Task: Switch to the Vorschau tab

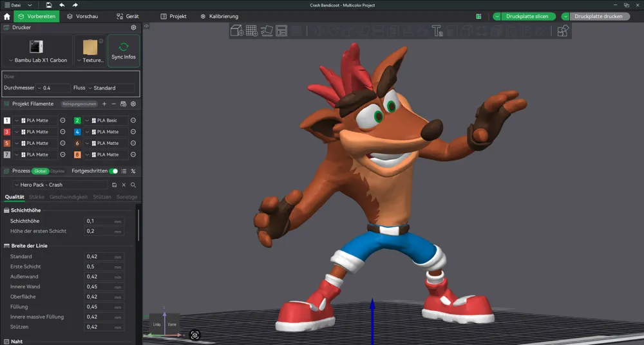Action: pyautogui.click(x=82, y=17)
